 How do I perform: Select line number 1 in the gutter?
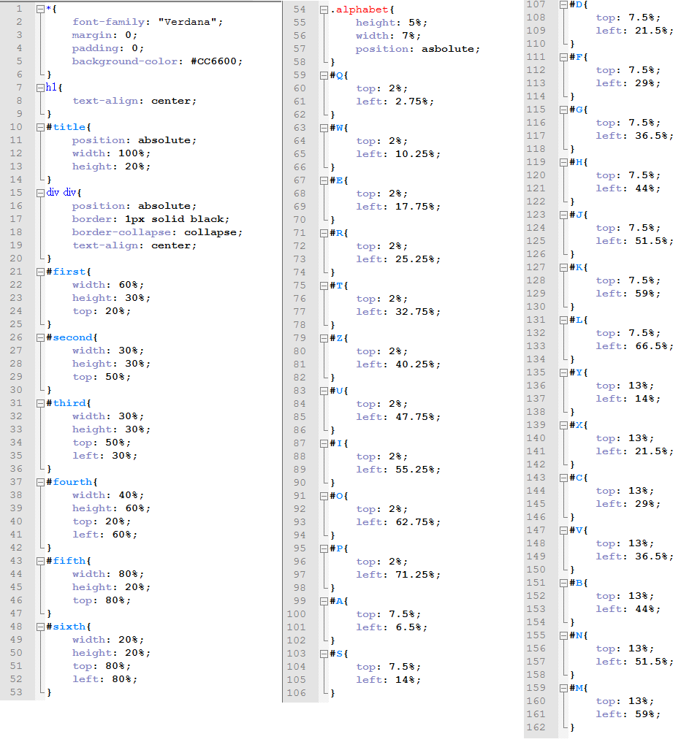19,9
